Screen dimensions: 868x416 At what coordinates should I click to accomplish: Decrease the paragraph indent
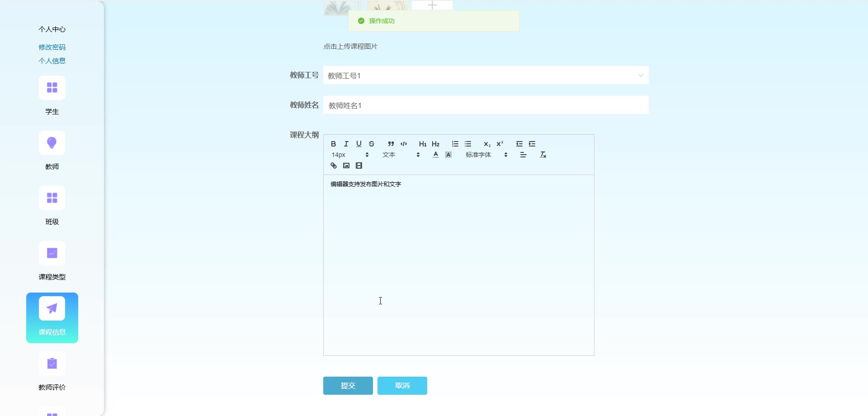[x=519, y=144]
